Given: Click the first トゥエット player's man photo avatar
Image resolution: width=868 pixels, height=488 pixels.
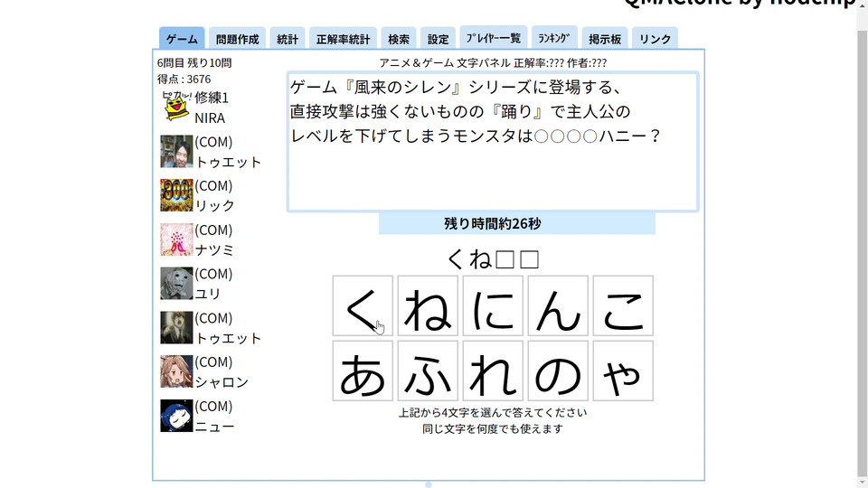Looking at the screenshot, I should [x=176, y=151].
